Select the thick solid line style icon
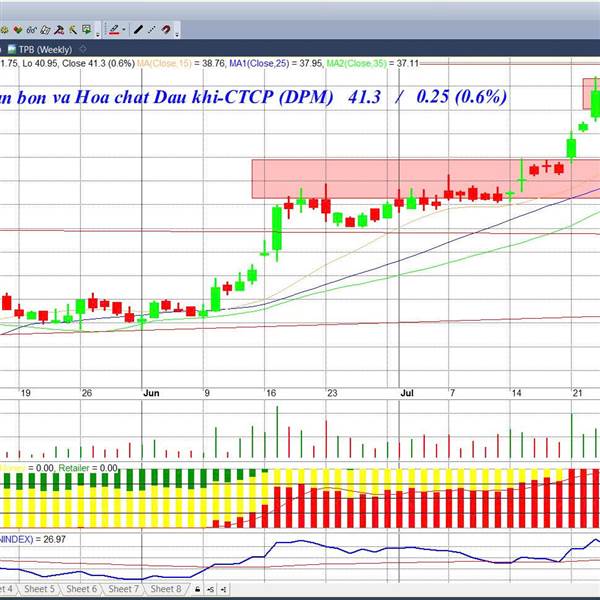This screenshot has width=600, height=600. 138,29
